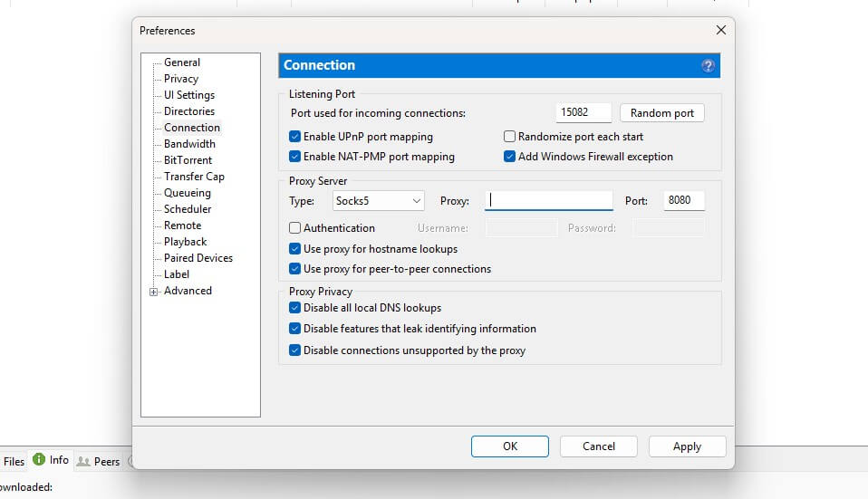Screen dimensions: 868x499
Task: Focus the Proxy address input field
Action: 548,200
